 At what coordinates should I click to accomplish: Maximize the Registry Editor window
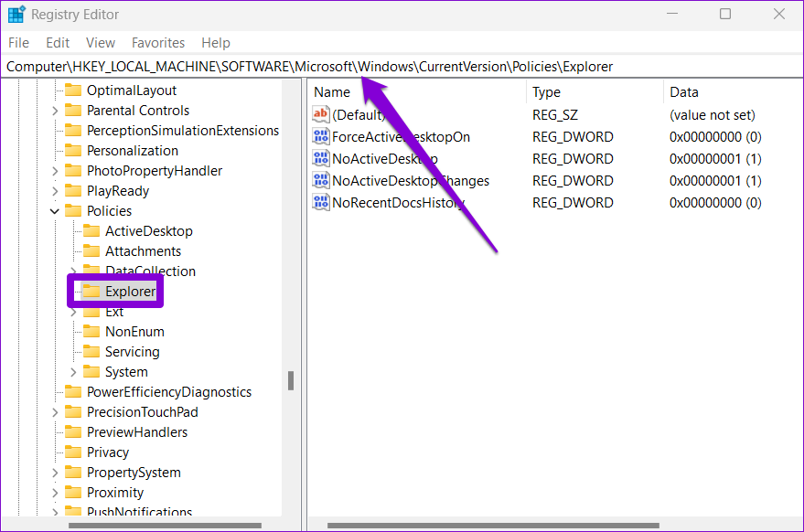pyautogui.click(x=725, y=14)
